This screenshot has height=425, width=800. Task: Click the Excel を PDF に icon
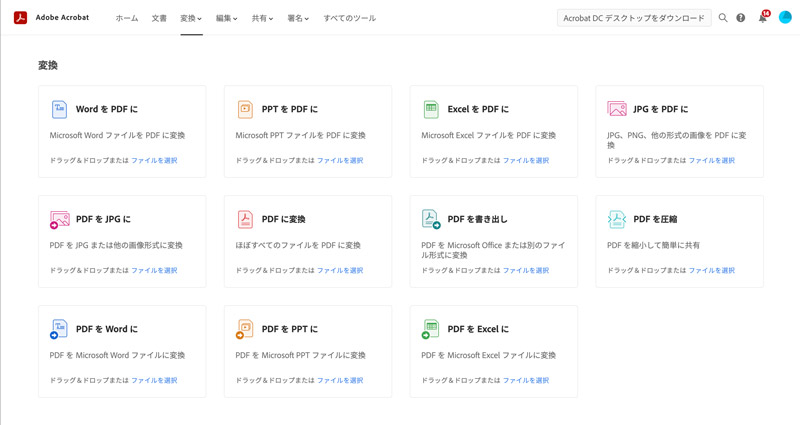coord(431,109)
